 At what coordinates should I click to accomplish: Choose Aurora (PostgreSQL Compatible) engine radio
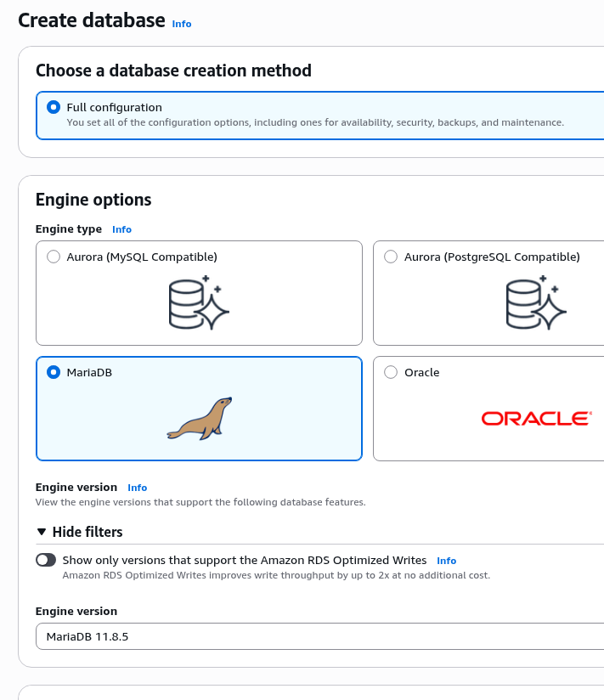point(391,257)
